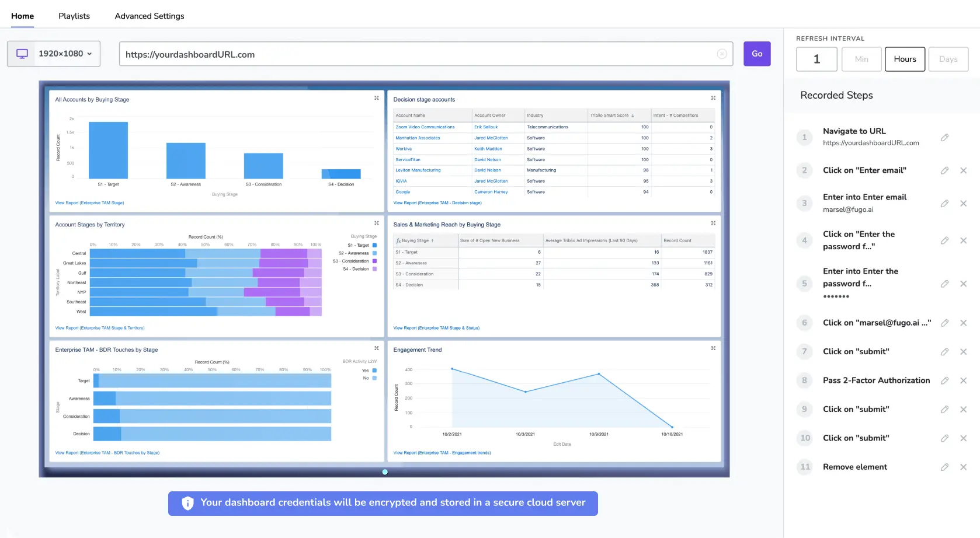Delete step 4 Click on Enter the password
980x538 pixels.
[963, 240]
